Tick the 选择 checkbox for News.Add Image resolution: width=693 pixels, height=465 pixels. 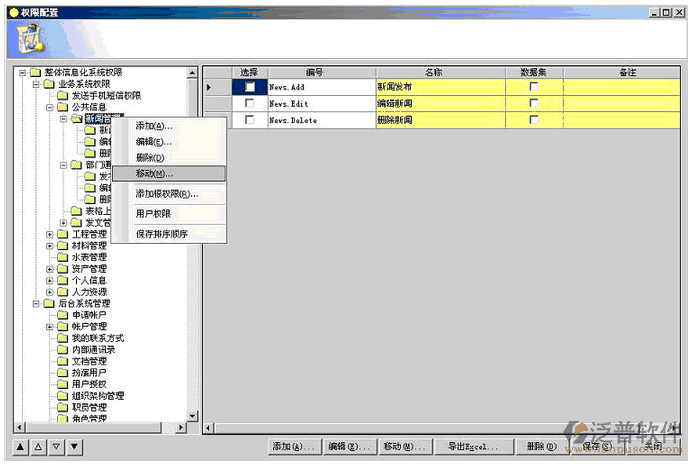250,87
